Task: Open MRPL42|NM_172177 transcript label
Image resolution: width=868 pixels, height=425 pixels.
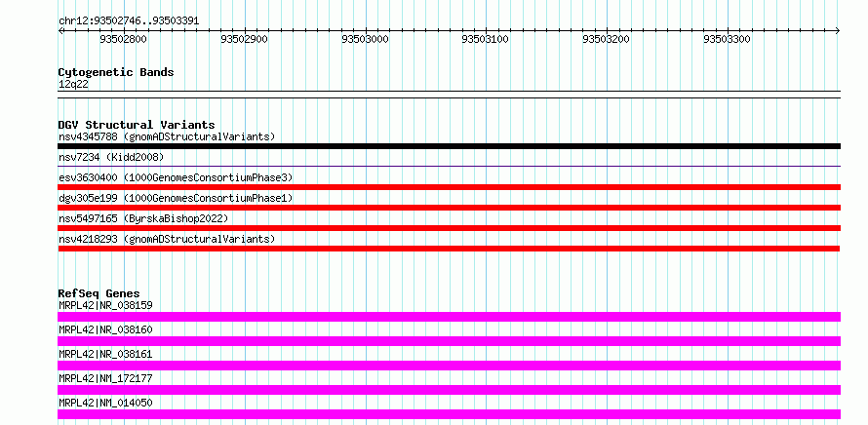Action: pos(105,378)
